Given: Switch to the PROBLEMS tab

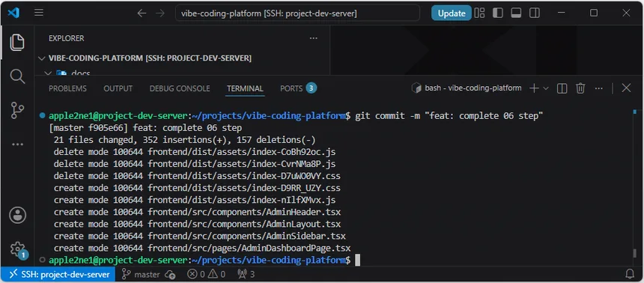Looking at the screenshot, I should [x=67, y=88].
